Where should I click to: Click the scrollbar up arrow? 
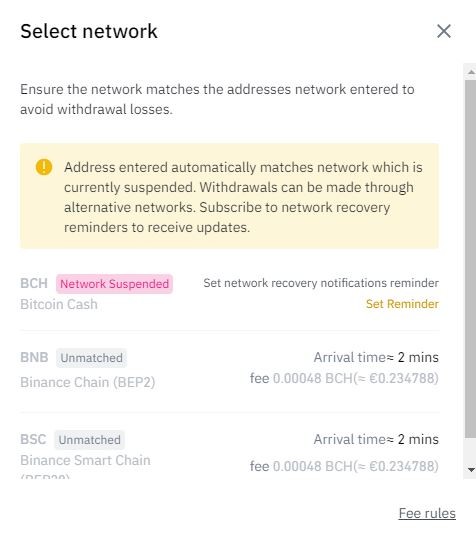point(471,72)
